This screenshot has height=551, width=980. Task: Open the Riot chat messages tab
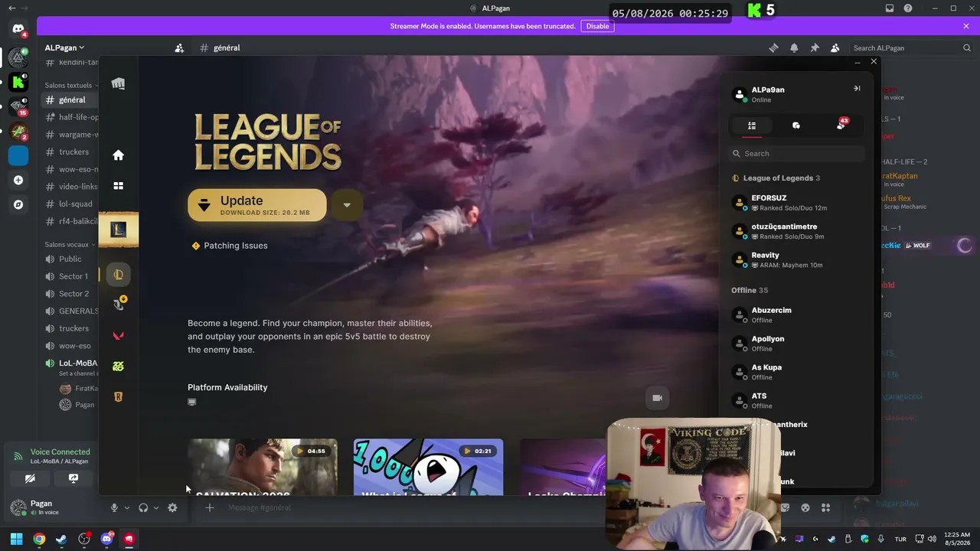(x=796, y=126)
